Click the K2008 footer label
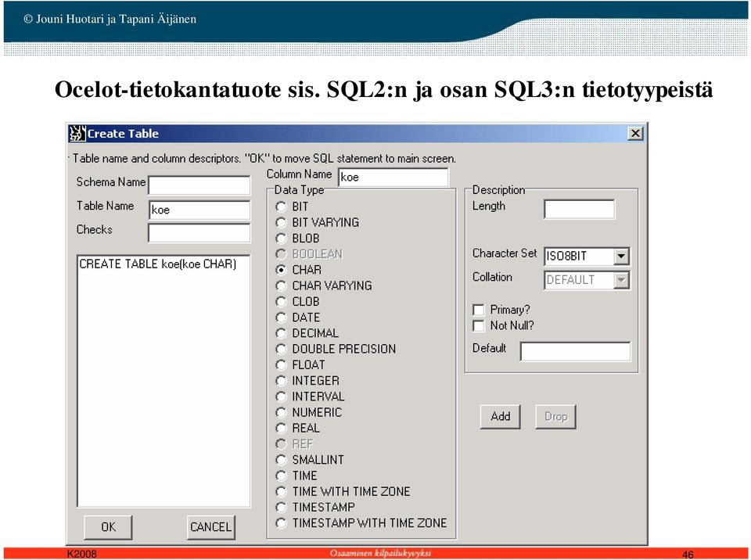This screenshot has width=751, height=560. [81, 555]
